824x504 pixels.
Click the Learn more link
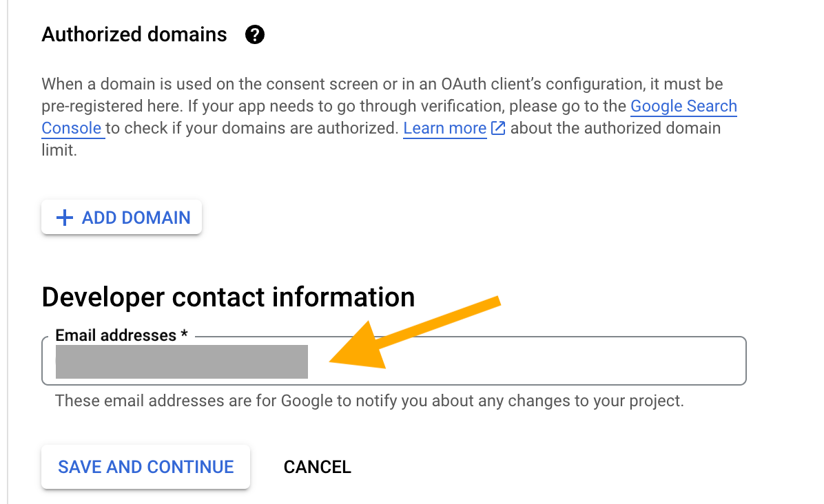(x=444, y=128)
